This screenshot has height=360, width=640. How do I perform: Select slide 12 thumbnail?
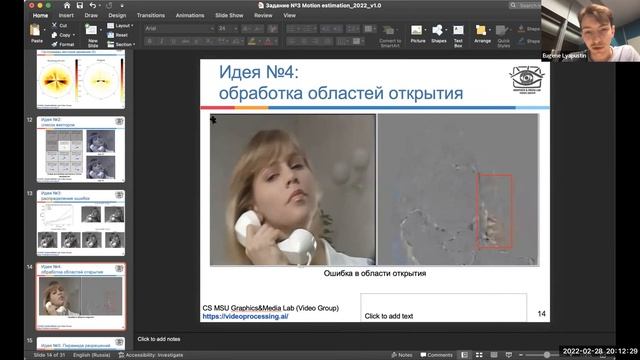coord(81,149)
